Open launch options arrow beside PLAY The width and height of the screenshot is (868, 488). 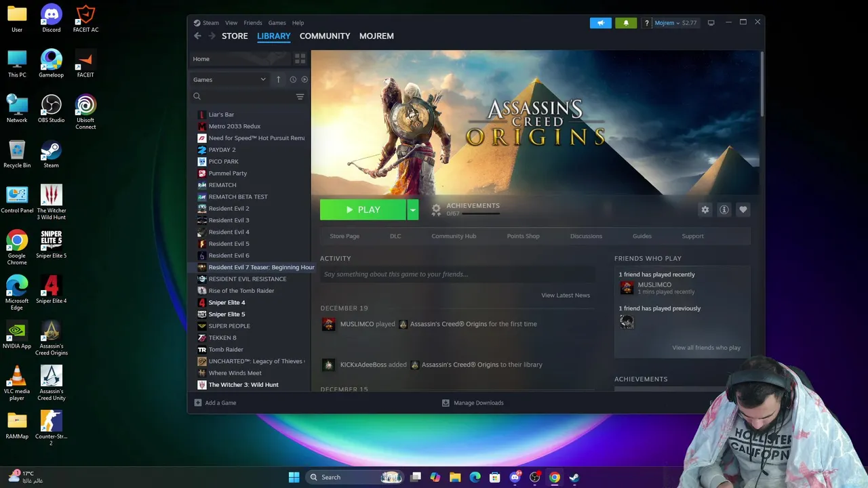[412, 210]
